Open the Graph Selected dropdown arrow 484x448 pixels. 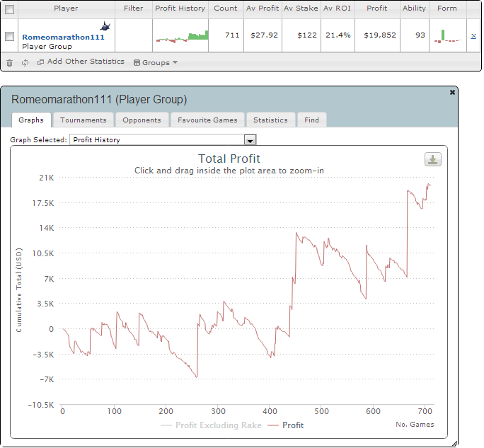(x=250, y=140)
